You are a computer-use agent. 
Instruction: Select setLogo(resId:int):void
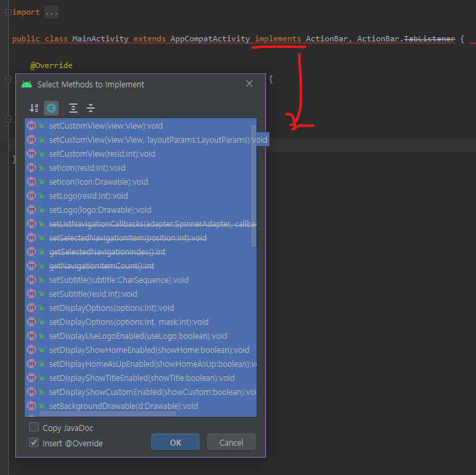141,195
